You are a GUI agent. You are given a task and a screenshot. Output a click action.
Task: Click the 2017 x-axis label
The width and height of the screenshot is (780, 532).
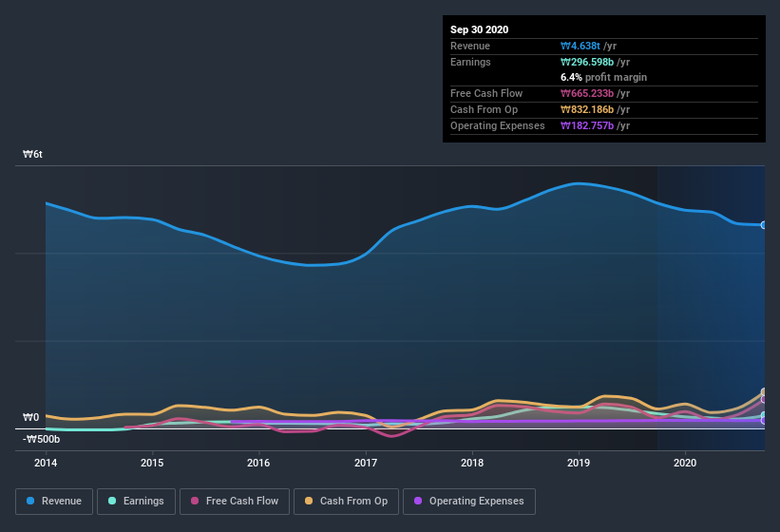coord(366,463)
